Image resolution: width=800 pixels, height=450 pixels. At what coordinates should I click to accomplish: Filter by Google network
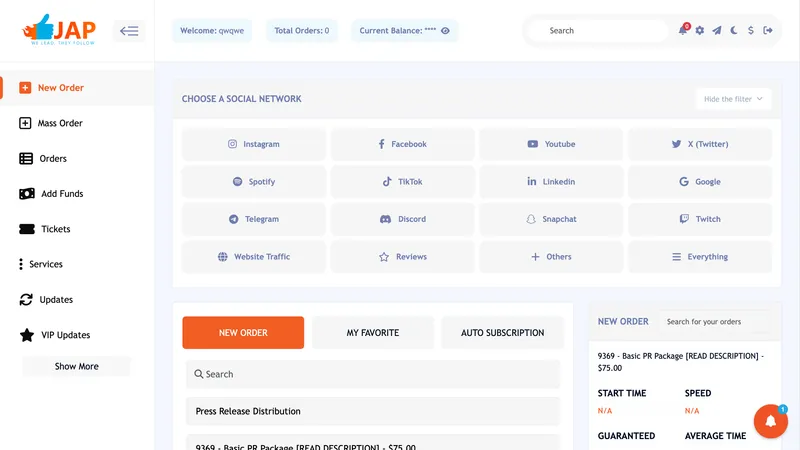pyautogui.click(x=700, y=182)
